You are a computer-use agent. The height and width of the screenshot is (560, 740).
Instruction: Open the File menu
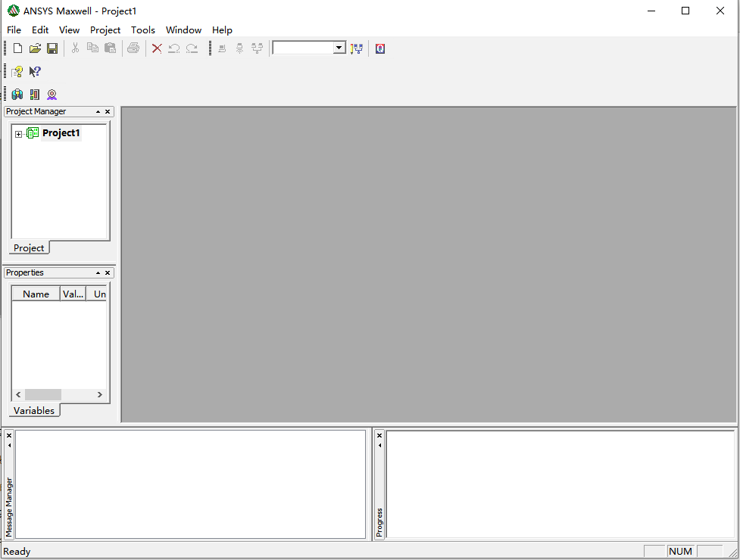[14, 30]
